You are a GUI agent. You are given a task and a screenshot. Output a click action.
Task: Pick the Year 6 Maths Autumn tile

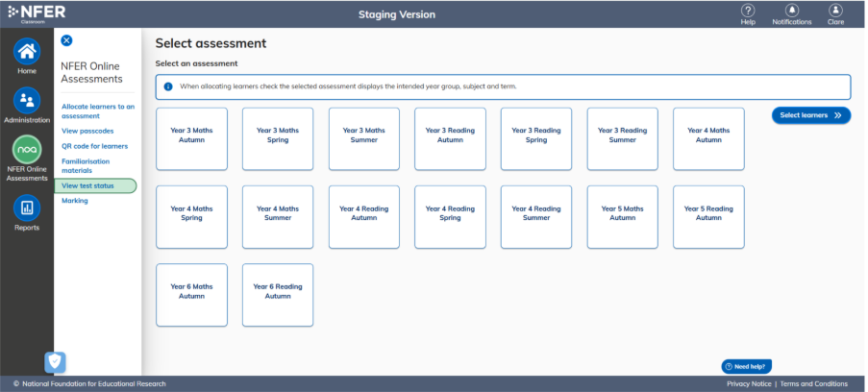coord(191,295)
